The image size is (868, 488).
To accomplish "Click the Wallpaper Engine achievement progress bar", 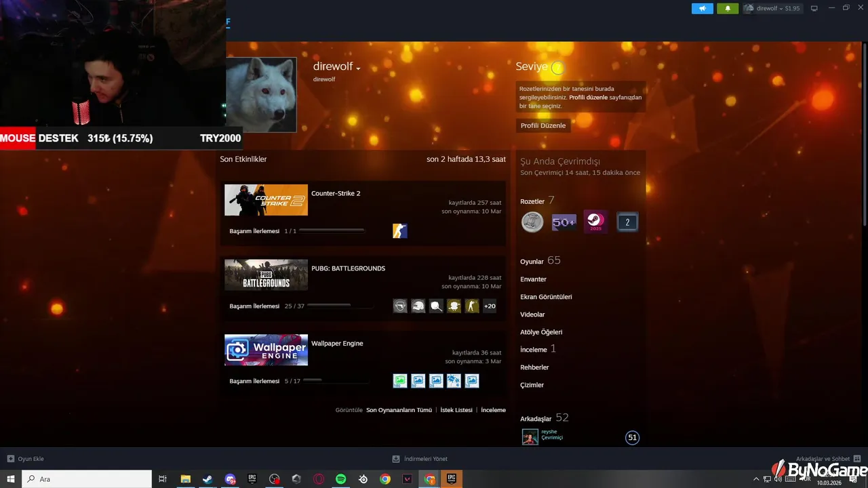I will tap(336, 381).
